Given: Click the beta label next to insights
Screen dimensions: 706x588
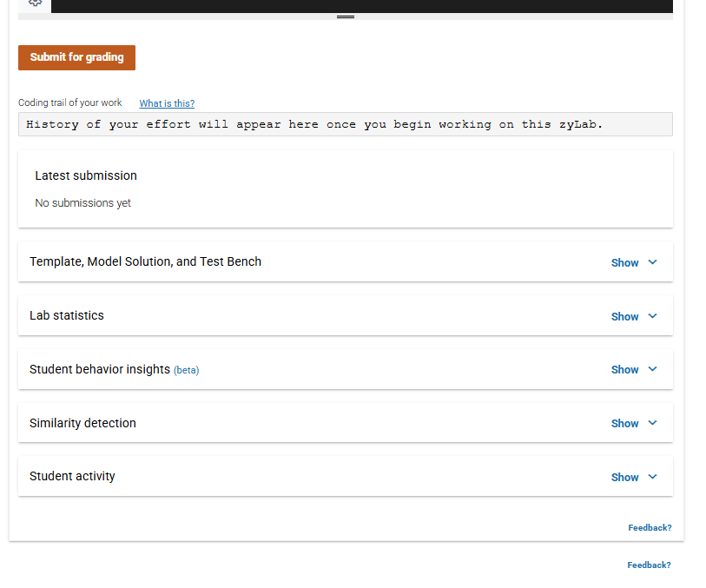Looking at the screenshot, I should pyautogui.click(x=187, y=370).
